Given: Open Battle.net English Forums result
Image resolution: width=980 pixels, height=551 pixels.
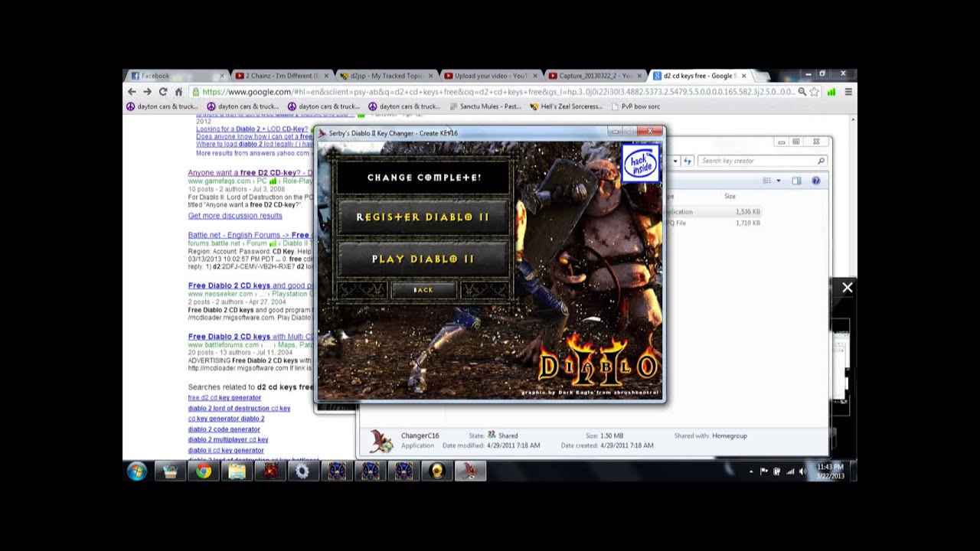Looking at the screenshot, I should pos(250,235).
